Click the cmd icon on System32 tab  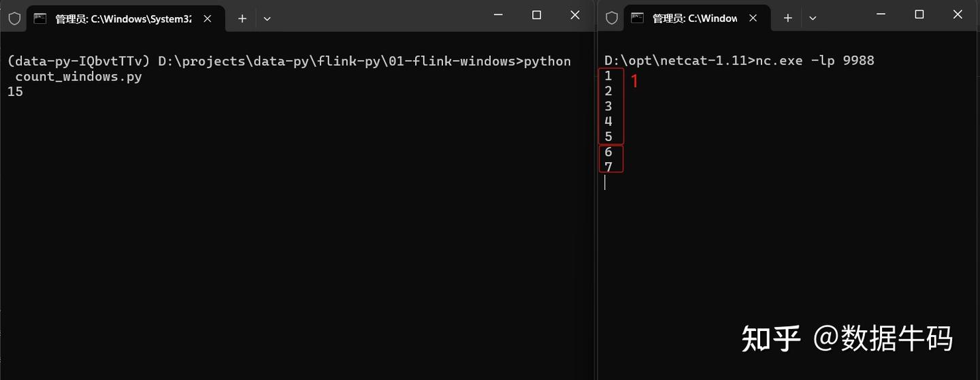click(40, 18)
